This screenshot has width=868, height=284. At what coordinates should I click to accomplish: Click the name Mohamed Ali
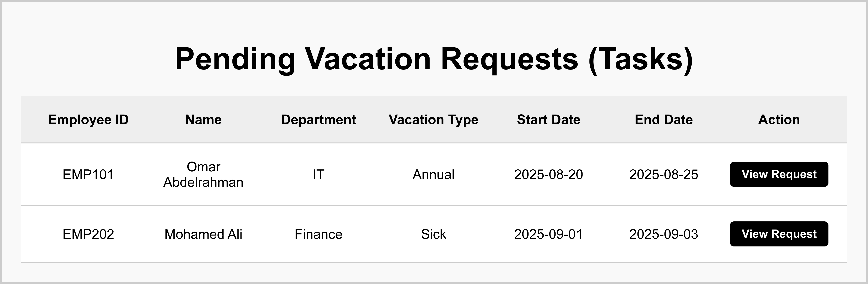pos(203,234)
